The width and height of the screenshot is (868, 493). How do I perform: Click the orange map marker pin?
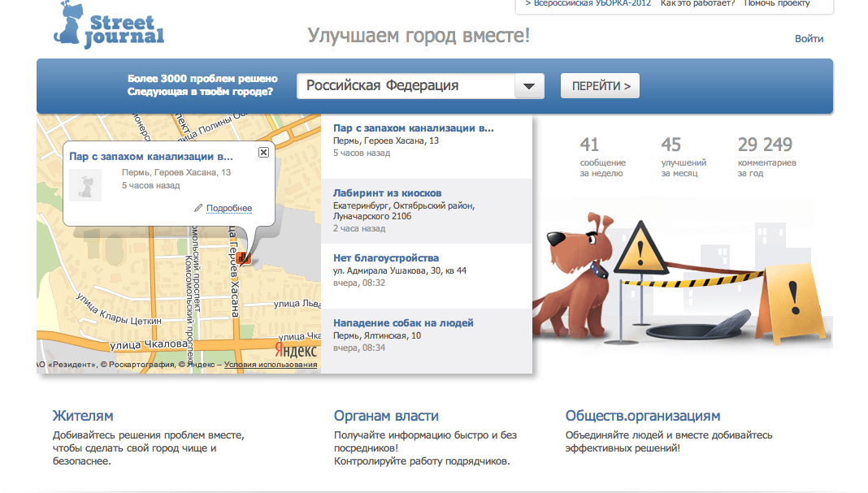click(x=245, y=258)
